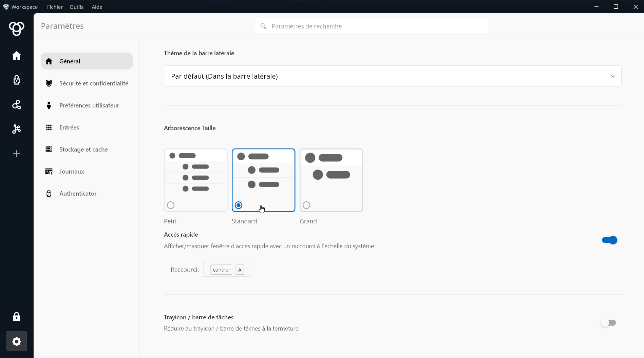
Task: Click the Paramètres de recherche search field
Action: 372,26
